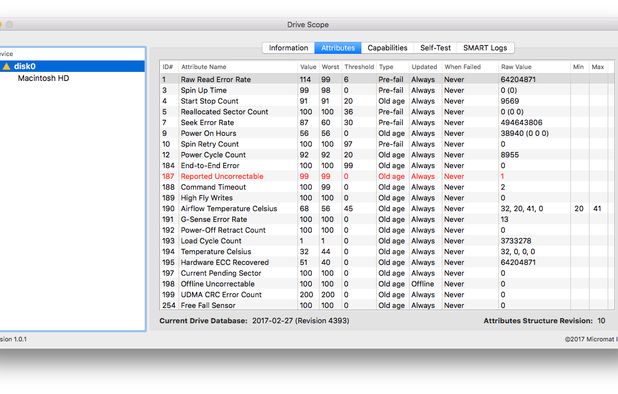Select the High Fly Writes row
618x394 pixels.
click(x=387, y=198)
